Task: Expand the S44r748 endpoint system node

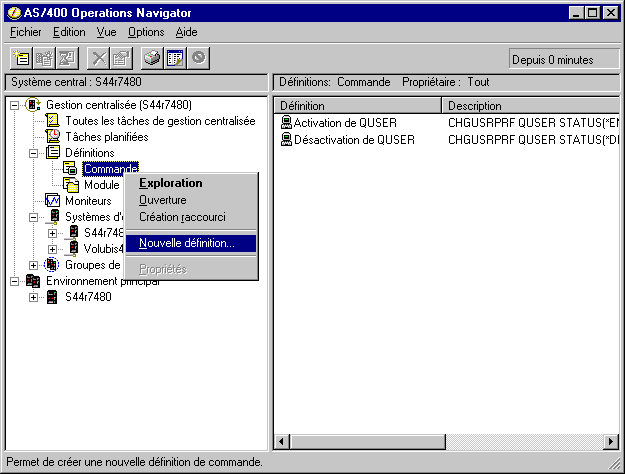Action: point(52,233)
